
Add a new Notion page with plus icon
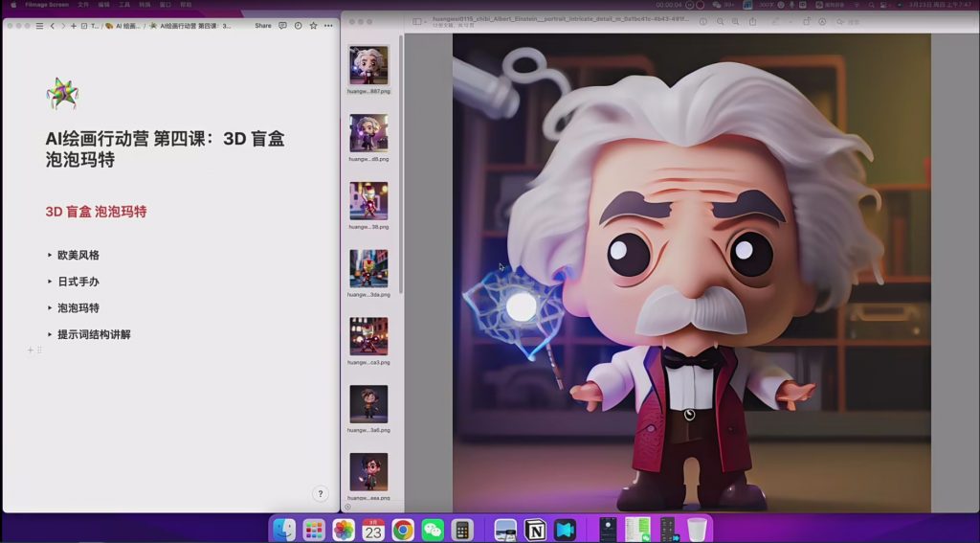(73, 26)
